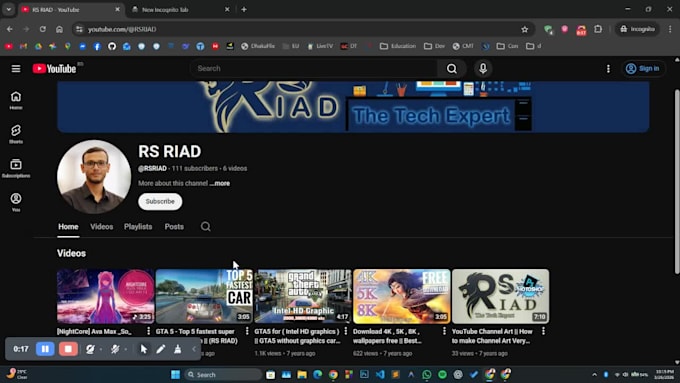Open options for GTA5 Intel HD graphics video
This screenshot has height=383, width=680.
tap(346, 331)
